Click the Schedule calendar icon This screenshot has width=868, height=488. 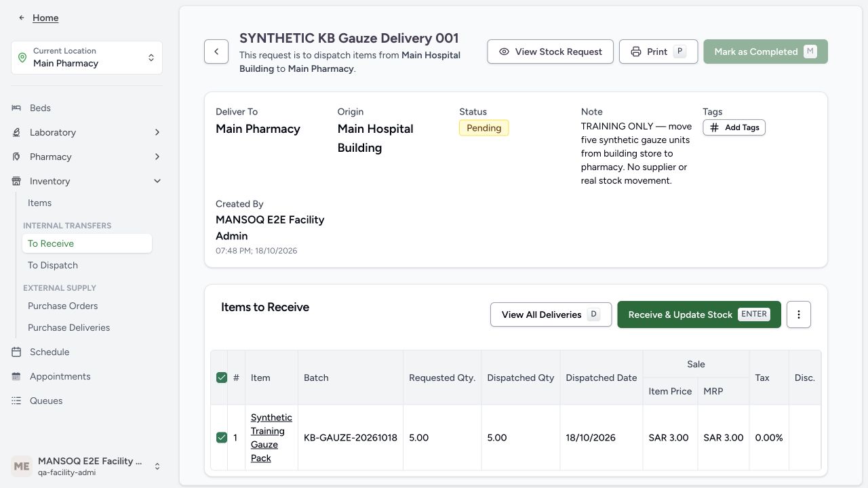[x=16, y=352]
